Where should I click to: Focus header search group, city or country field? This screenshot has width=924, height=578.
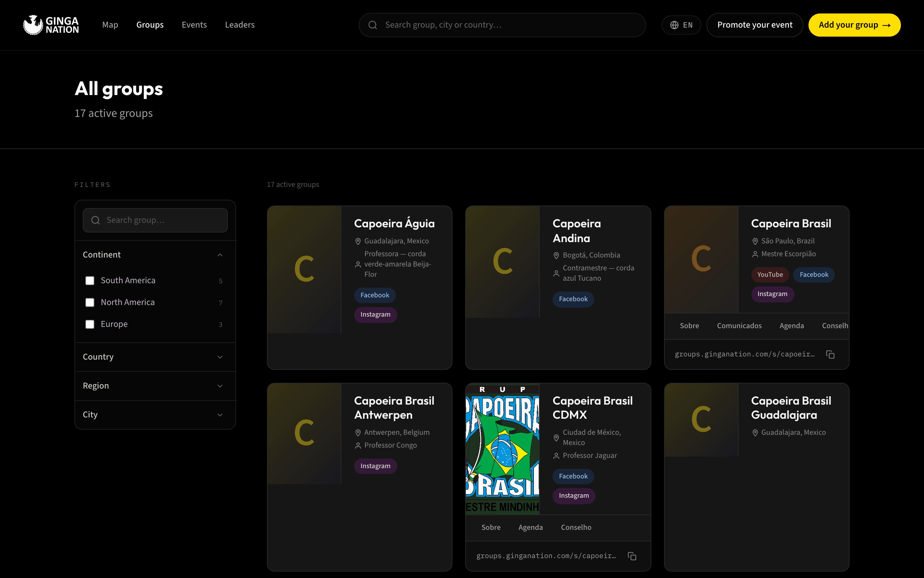pyautogui.click(x=502, y=25)
